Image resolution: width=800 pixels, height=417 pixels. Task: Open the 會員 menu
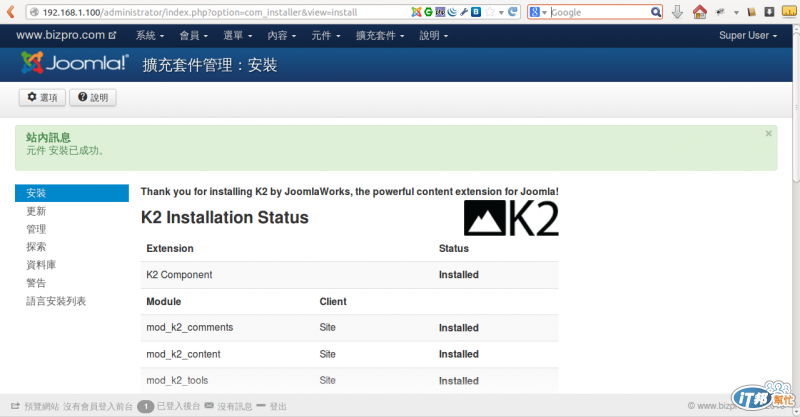(x=193, y=35)
